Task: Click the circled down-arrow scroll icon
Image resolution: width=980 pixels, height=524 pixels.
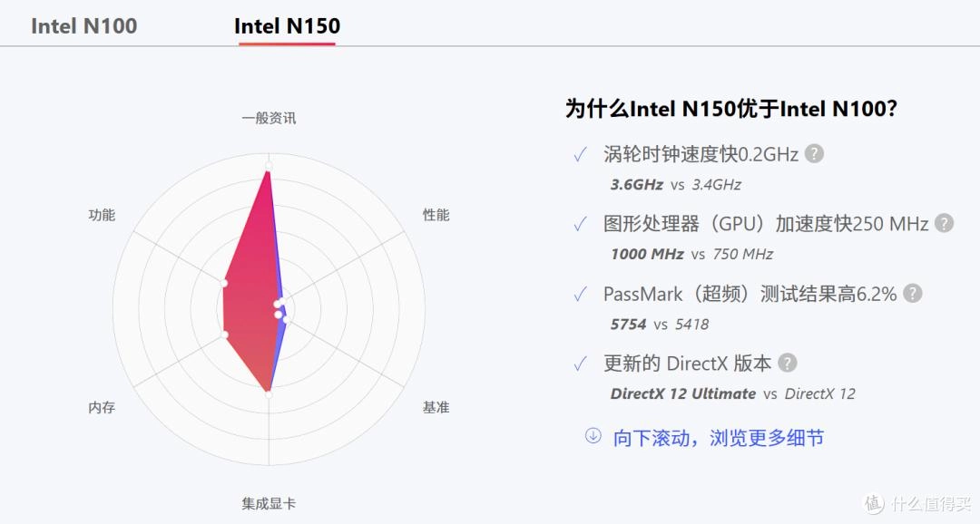Action: (593, 436)
